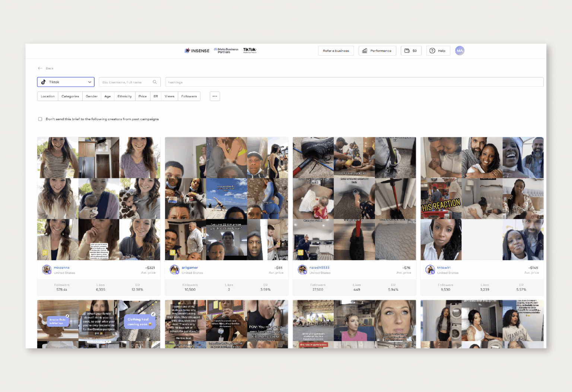Go back using the arrow icon
This screenshot has width=572, height=392.
pos(40,68)
